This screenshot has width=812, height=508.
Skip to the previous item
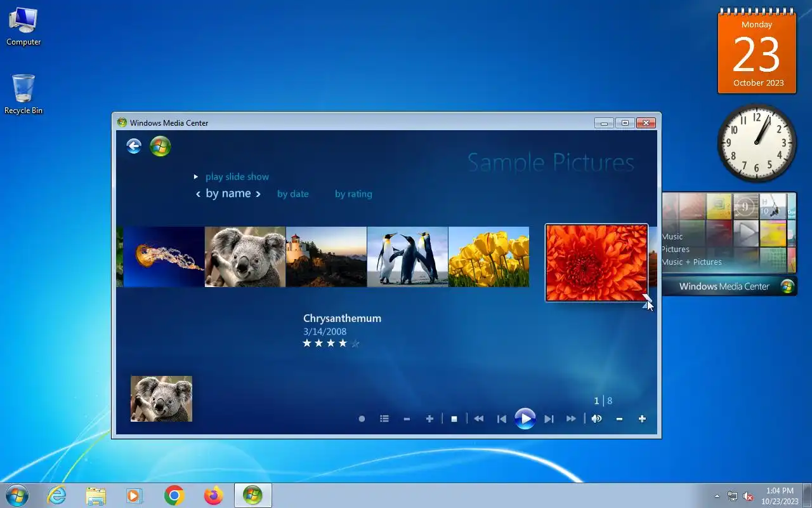pyautogui.click(x=502, y=419)
